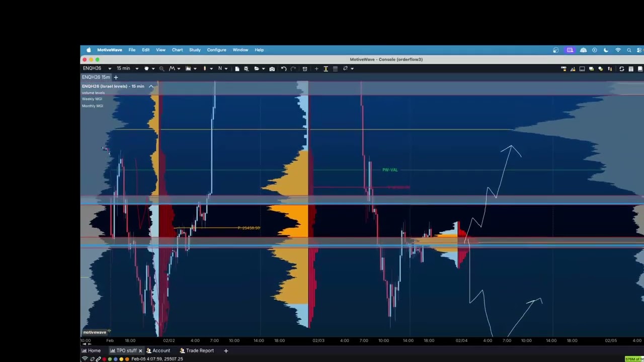Click the PW-VAL level label
The image size is (644, 362).
point(390,170)
